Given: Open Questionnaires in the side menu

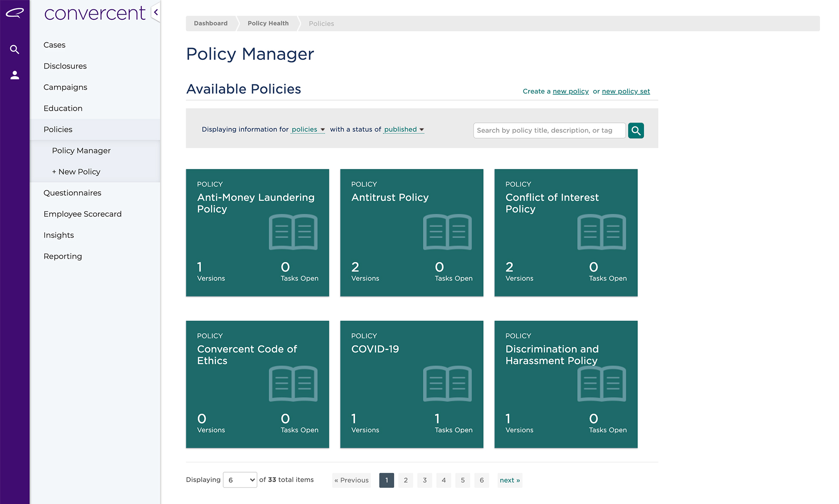Looking at the screenshot, I should (x=72, y=193).
